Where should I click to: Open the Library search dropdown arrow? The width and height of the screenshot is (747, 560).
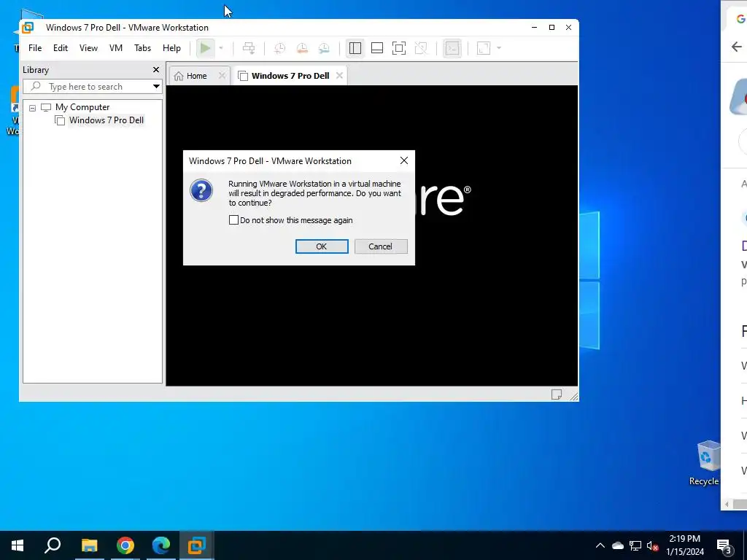(156, 87)
